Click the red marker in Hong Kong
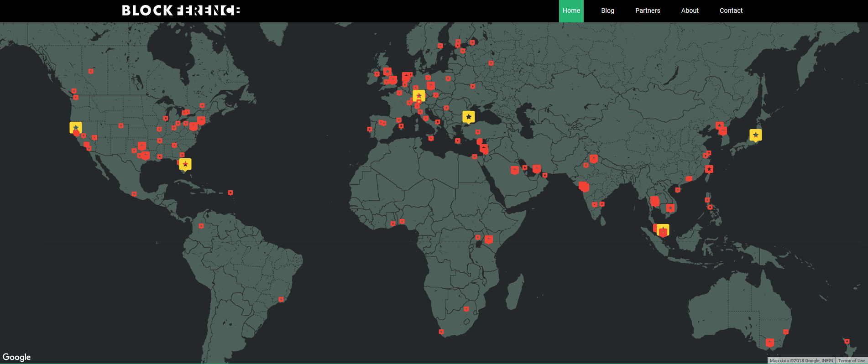Viewport: 868px width, 364px height. [689, 179]
